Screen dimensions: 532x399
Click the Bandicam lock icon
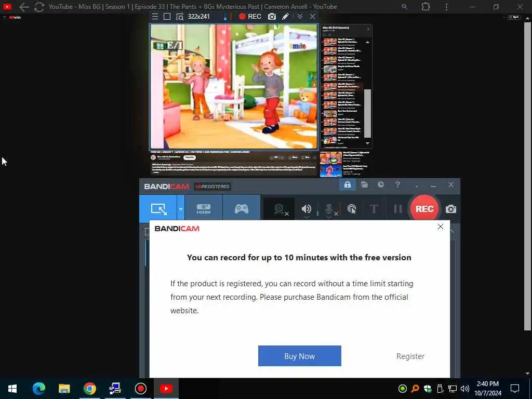tap(348, 184)
